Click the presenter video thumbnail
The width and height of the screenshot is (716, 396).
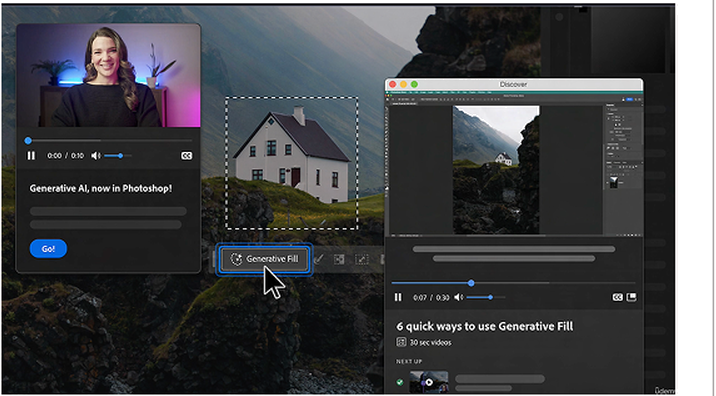pyautogui.click(x=109, y=76)
